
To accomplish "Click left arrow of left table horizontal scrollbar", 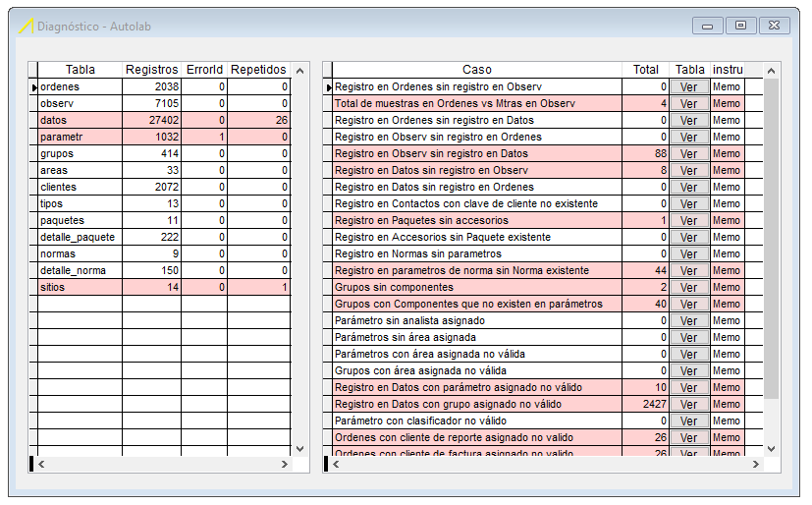I will (x=42, y=464).
